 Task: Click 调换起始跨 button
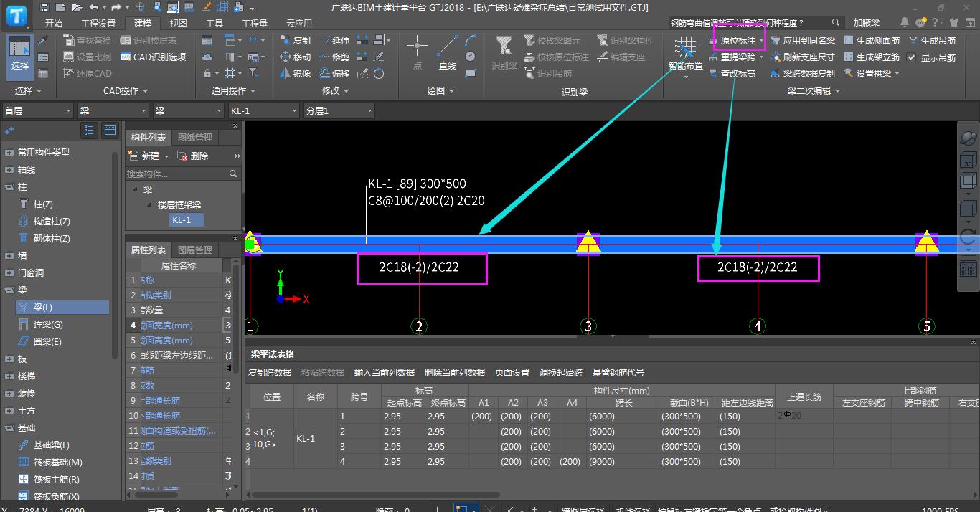click(561, 373)
